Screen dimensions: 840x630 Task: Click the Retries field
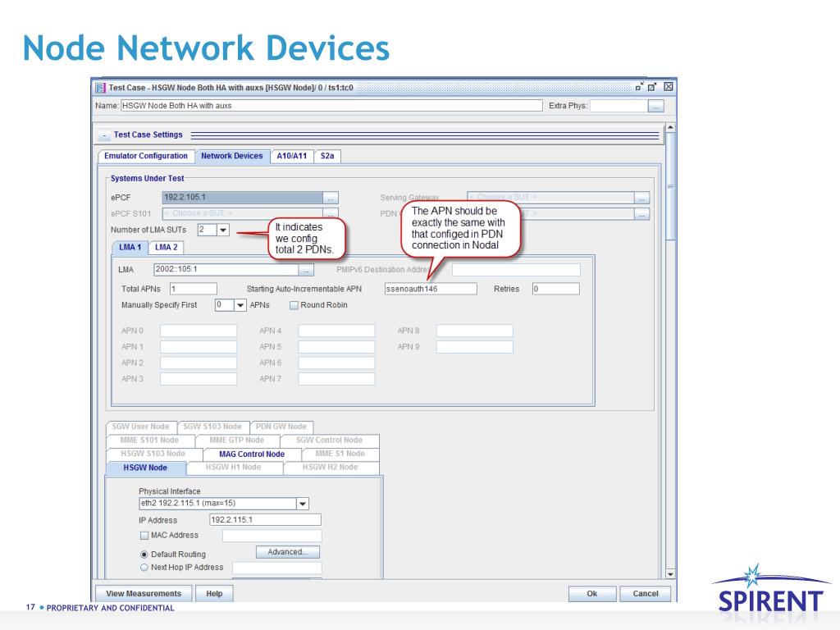556,290
